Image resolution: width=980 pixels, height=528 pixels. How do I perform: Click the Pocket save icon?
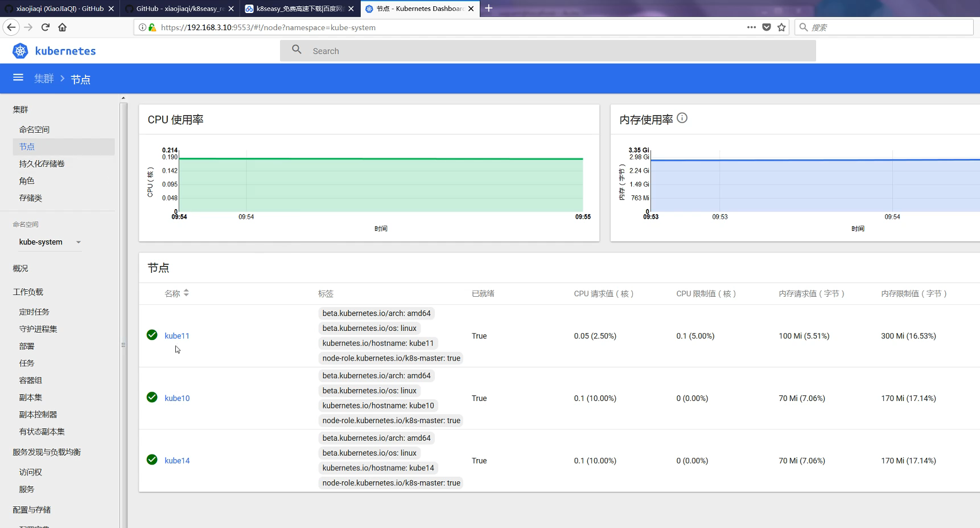click(x=767, y=27)
